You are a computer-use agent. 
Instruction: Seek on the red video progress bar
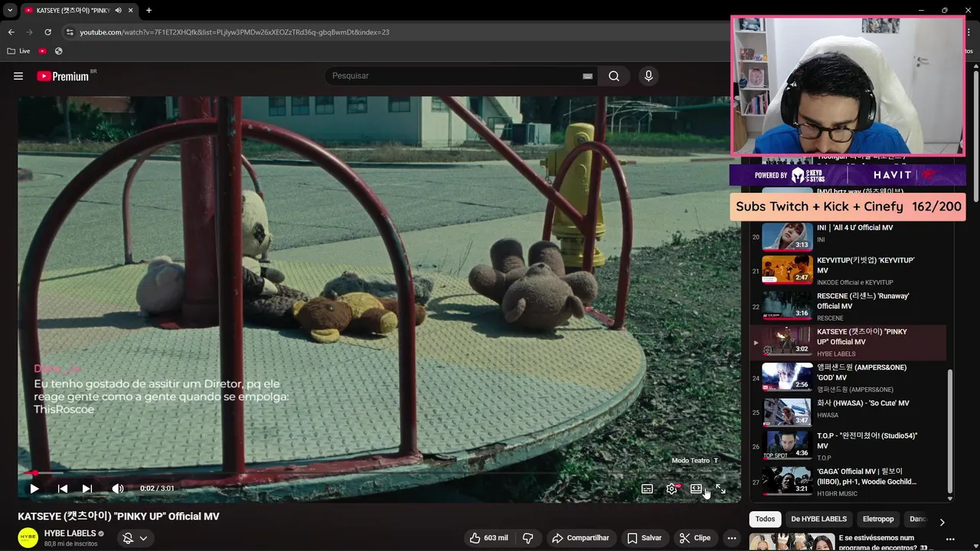[379, 473]
